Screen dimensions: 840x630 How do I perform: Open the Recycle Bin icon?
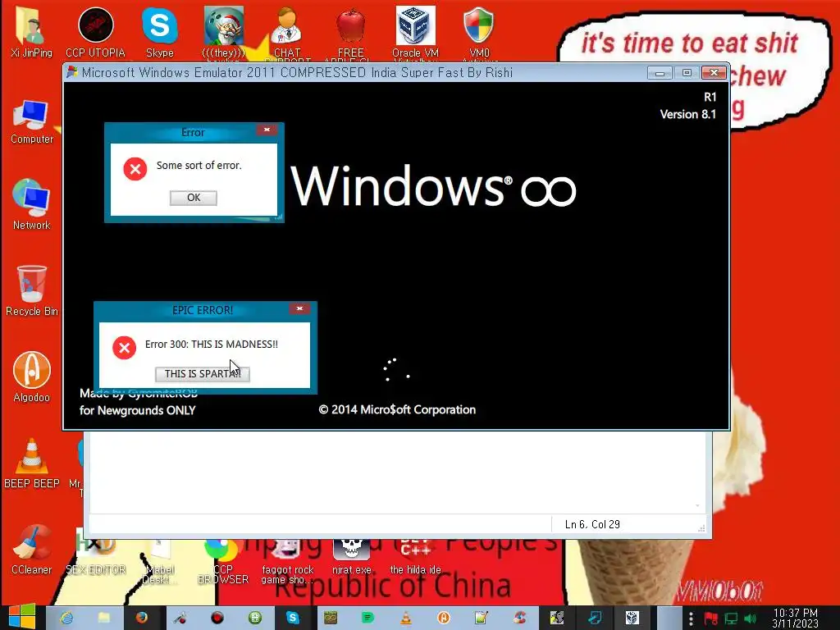pos(32,291)
